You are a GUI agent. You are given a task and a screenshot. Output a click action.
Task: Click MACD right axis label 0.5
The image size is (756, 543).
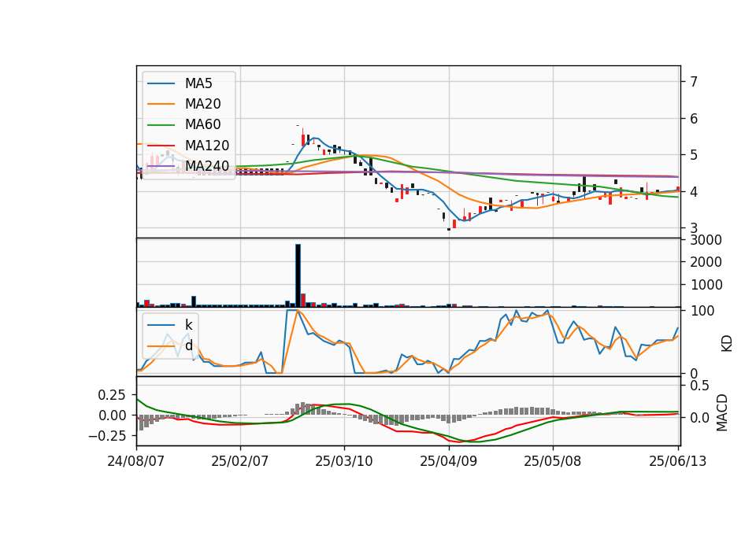coord(699,386)
